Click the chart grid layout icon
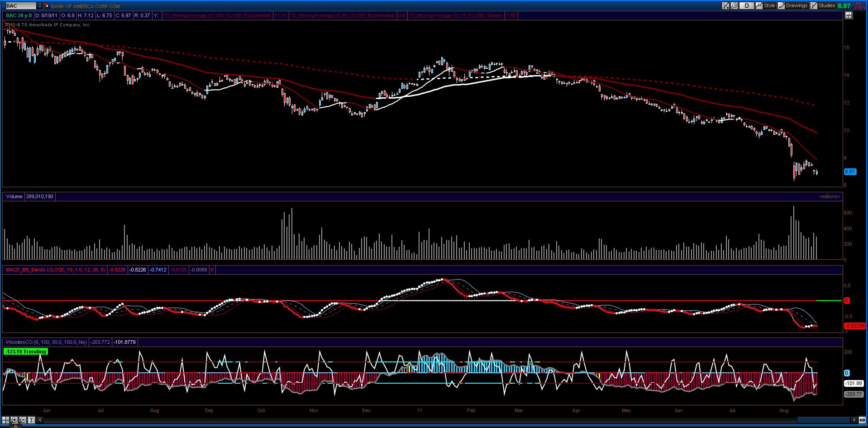Image resolution: width=868 pixels, height=428 pixels. [x=5, y=420]
